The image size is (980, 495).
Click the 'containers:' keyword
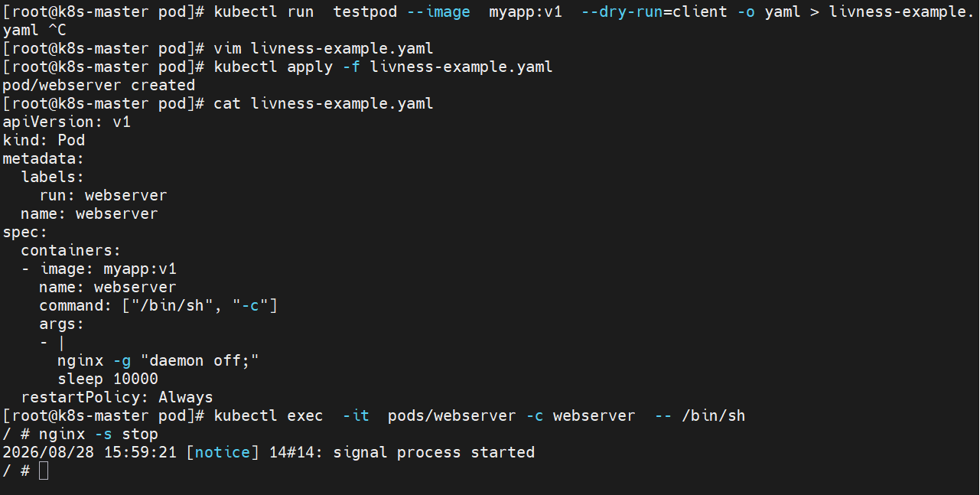[71, 250]
